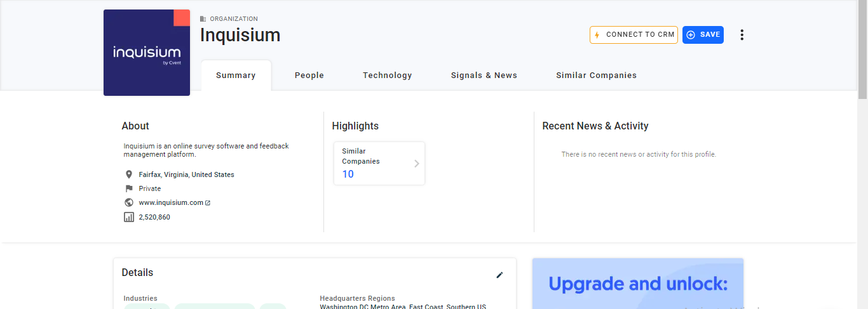Click the organization building icon
The height and width of the screenshot is (309, 868).
[x=203, y=19]
